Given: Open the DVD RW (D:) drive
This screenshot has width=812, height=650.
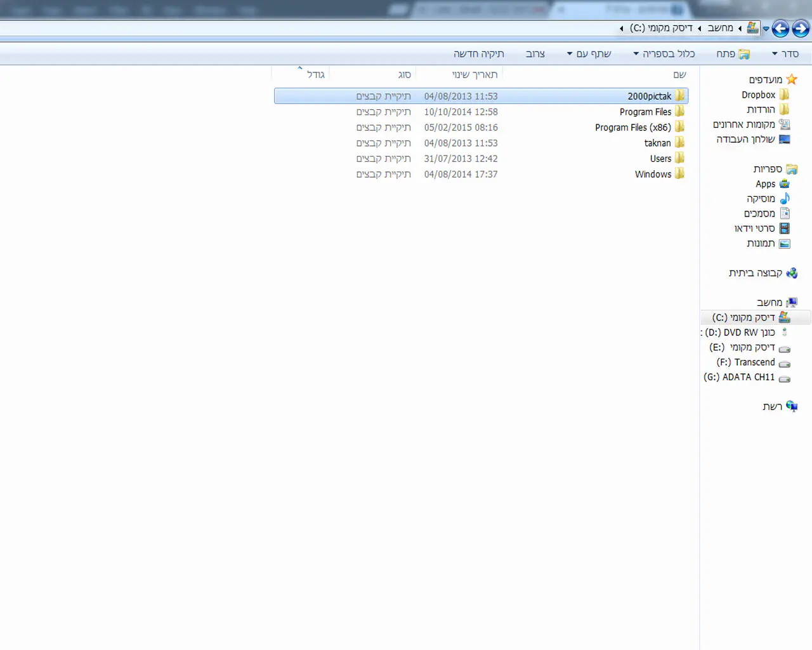Looking at the screenshot, I should 740,333.
